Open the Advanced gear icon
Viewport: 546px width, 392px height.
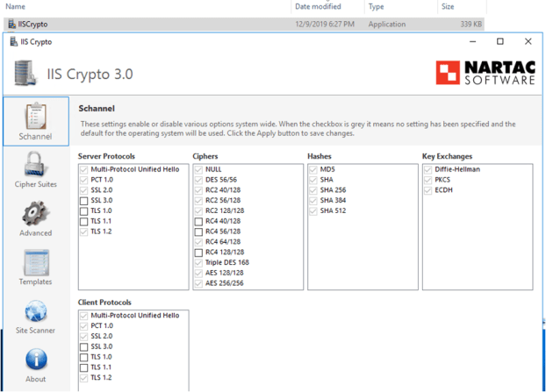(x=35, y=213)
